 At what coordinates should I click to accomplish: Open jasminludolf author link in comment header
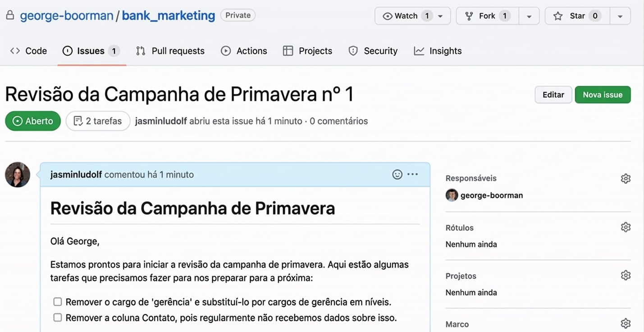tap(76, 175)
